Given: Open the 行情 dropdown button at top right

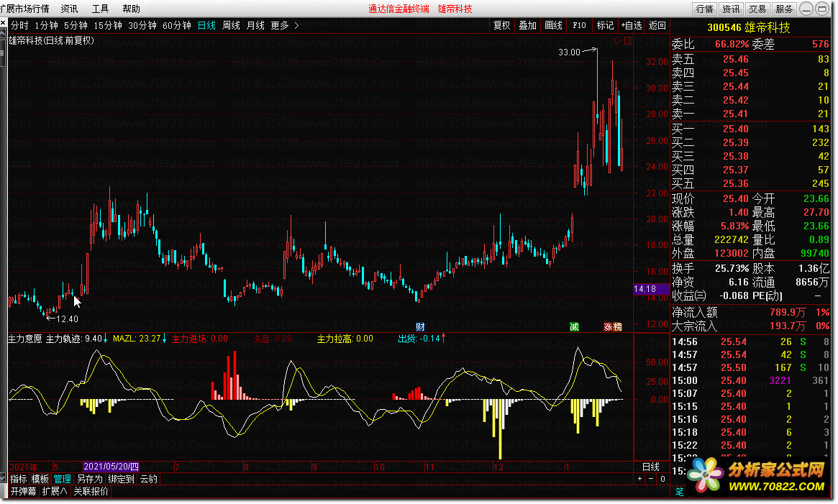Looking at the screenshot, I should pos(705,9).
